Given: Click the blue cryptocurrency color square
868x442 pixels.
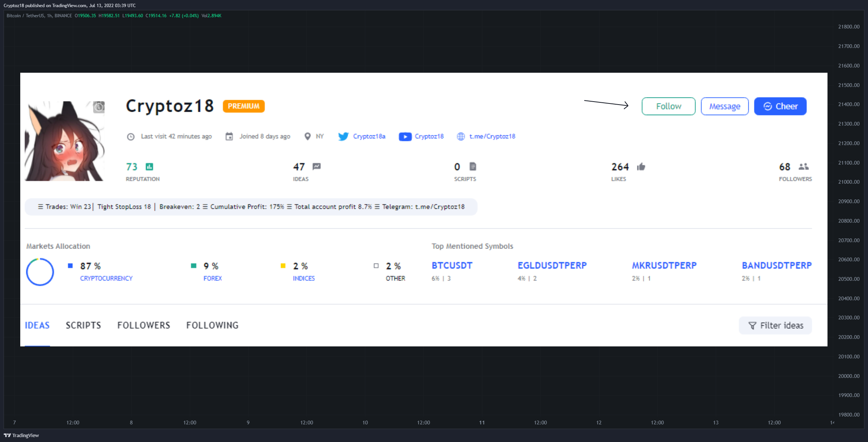Looking at the screenshot, I should [70, 266].
